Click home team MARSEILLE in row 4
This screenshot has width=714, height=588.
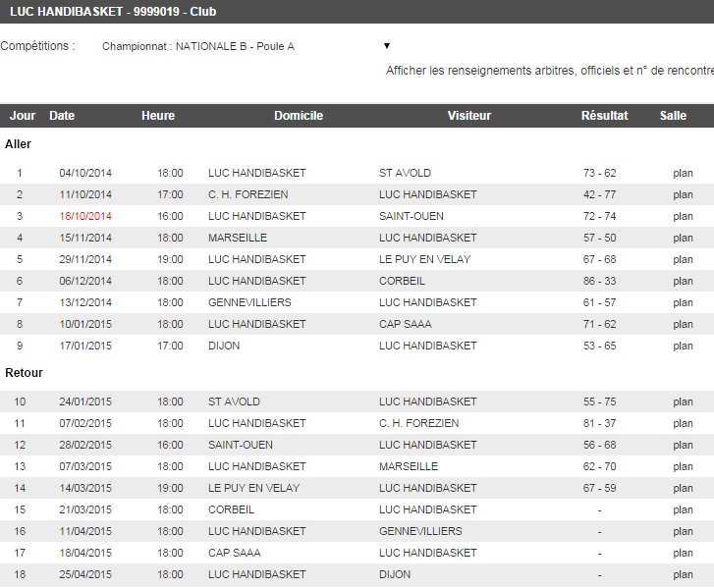[x=238, y=238]
